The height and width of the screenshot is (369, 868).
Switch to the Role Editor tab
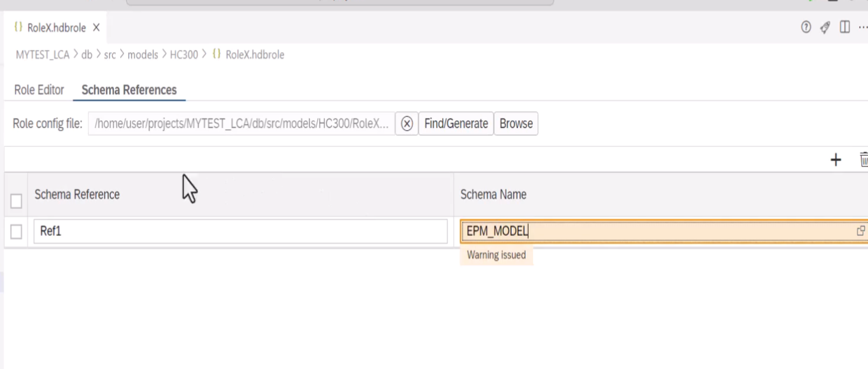(39, 90)
